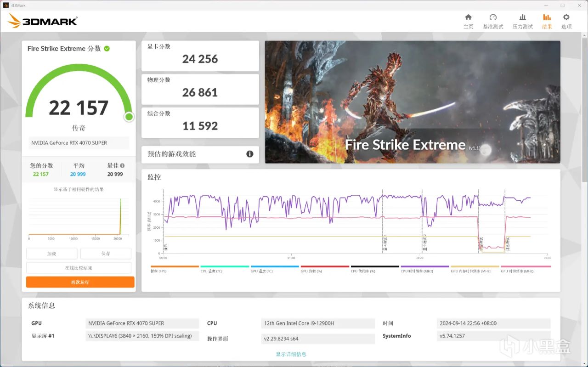588x367 pixels.
Task: Click the orange 再次运行 run again button
Action: pyautogui.click(x=80, y=282)
